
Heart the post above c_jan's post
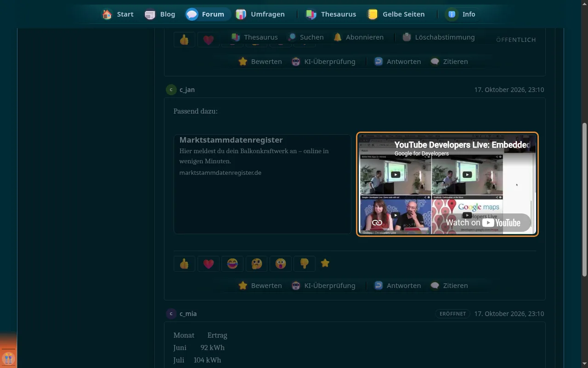tap(208, 40)
